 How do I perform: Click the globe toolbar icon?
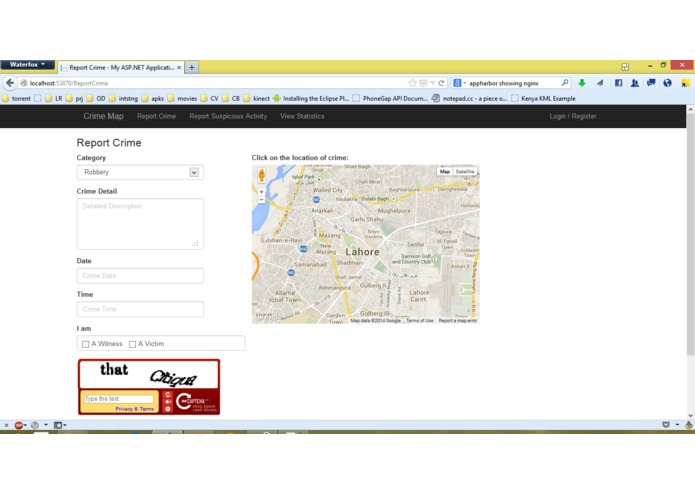[667, 83]
